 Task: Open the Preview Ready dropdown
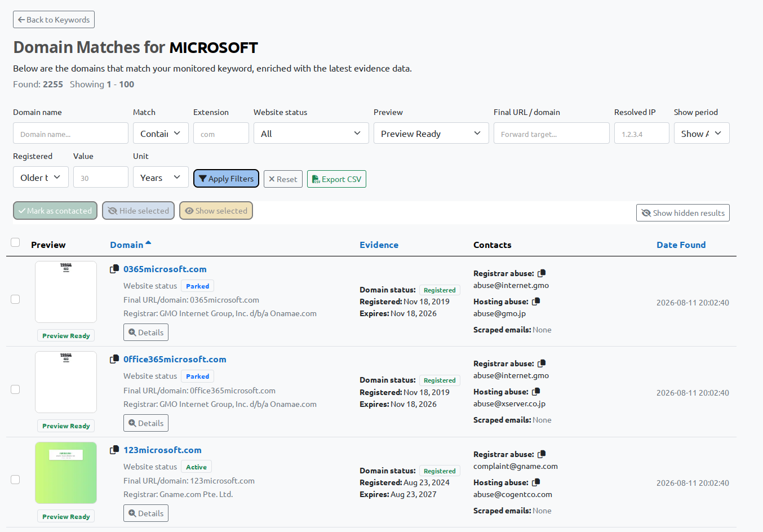(x=431, y=134)
